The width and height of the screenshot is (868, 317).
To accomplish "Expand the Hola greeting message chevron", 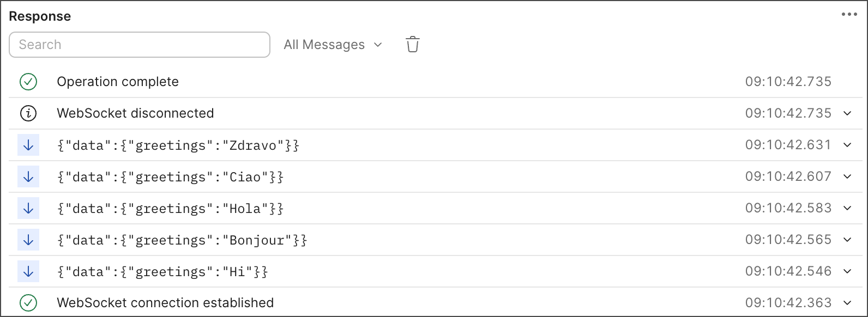I will [847, 208].
